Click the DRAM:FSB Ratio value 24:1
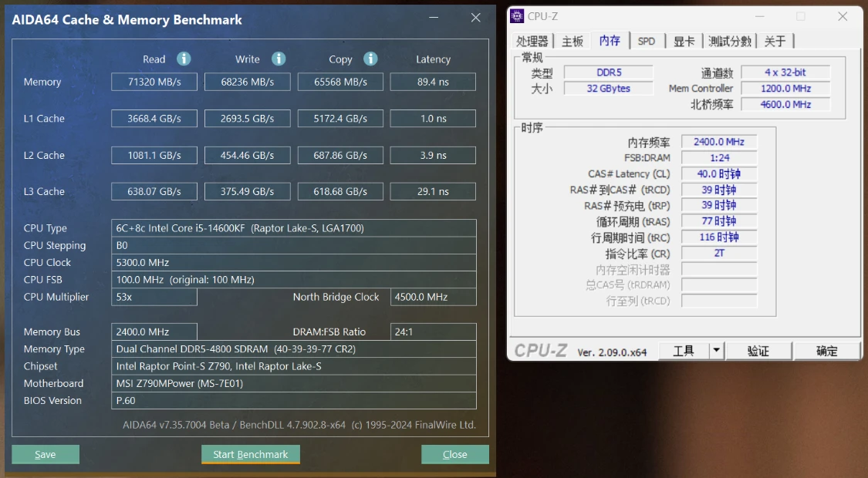This screenshot has width=868, height=478. click(434, 332)
